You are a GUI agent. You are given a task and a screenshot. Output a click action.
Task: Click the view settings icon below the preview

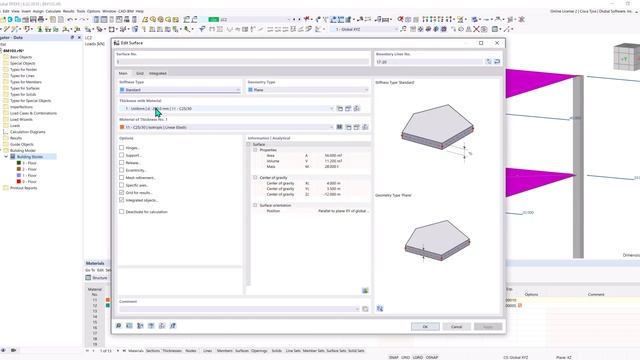click(x=380, y=309)
